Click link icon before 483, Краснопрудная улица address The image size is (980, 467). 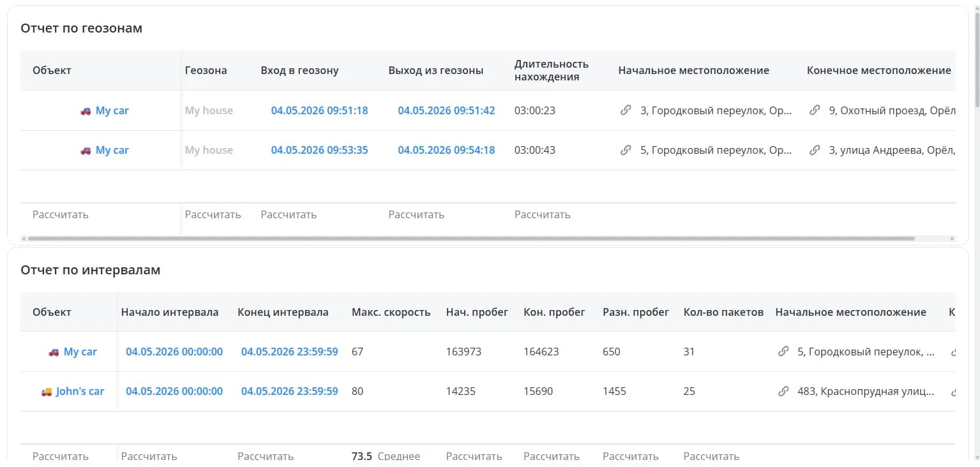[x=783, y=391]
